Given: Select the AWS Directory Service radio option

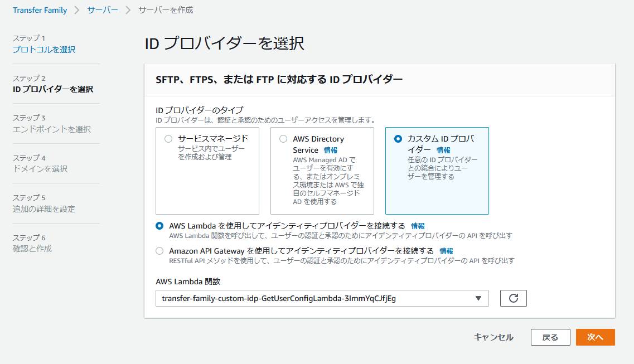Looking at the screenshot, I should [x=283, y=139].
